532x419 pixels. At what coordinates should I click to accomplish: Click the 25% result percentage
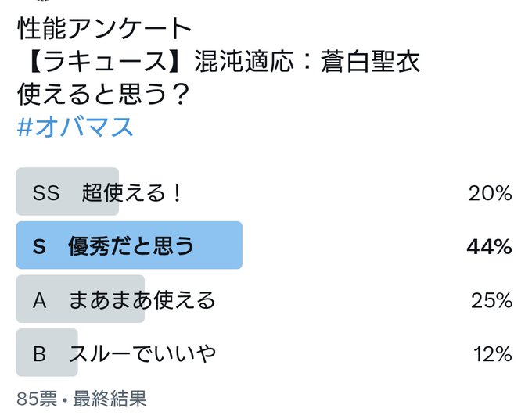pyautogui.click(x=491, y=300)
